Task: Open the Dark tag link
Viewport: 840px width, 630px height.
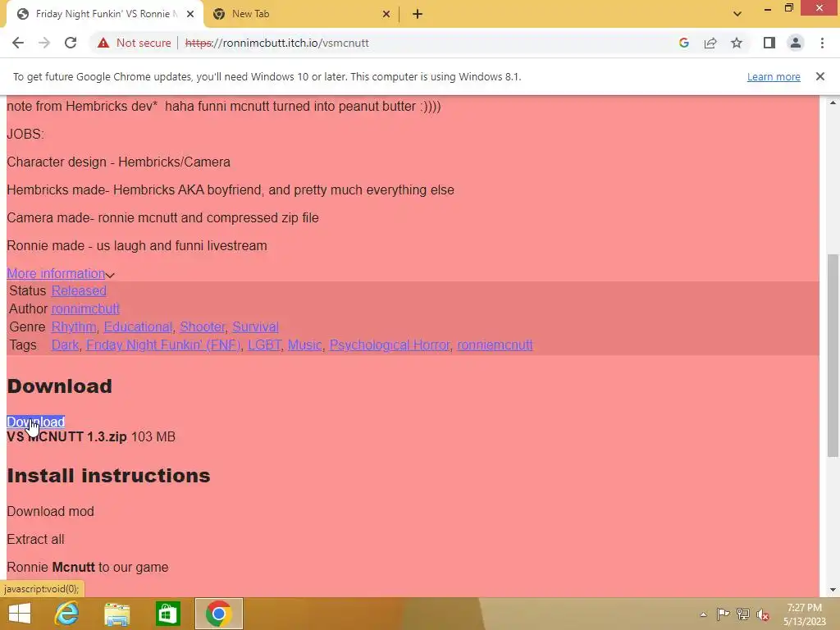Action: (x=65, y=345)
